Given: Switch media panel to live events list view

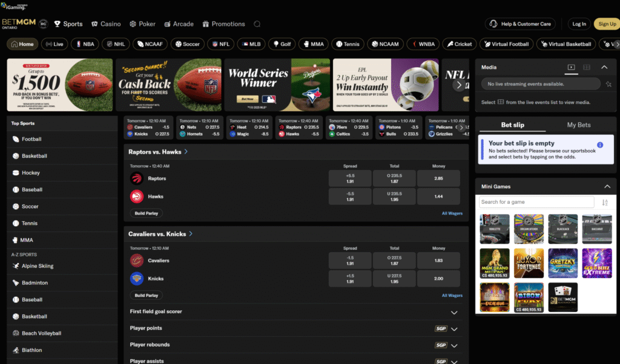Looking at the screenshot, I should [586, 67].
